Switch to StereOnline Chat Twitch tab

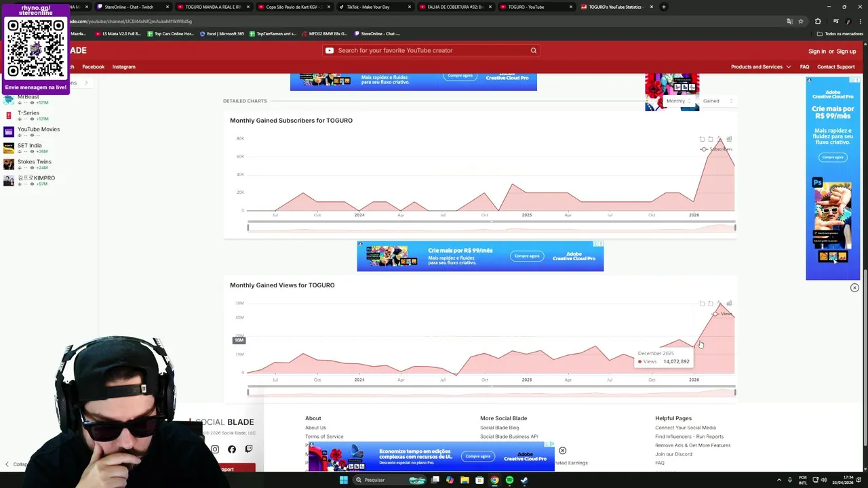[132, 7]
